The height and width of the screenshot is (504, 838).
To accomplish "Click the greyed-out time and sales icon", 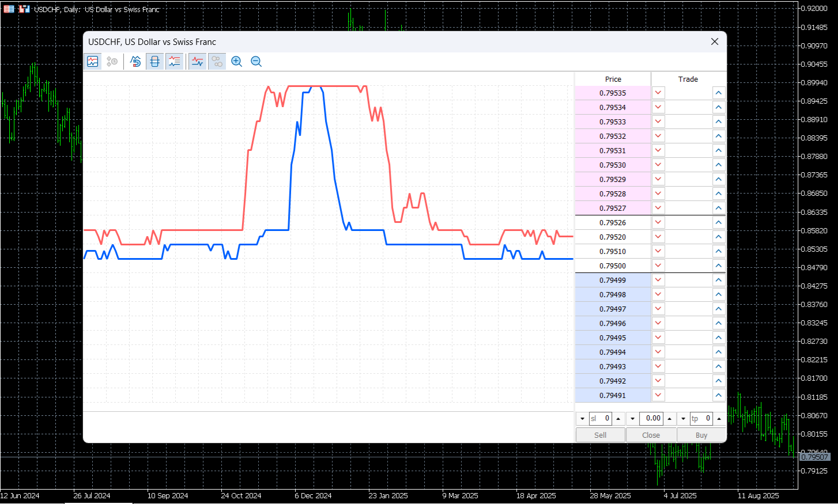I will point(112,62).
